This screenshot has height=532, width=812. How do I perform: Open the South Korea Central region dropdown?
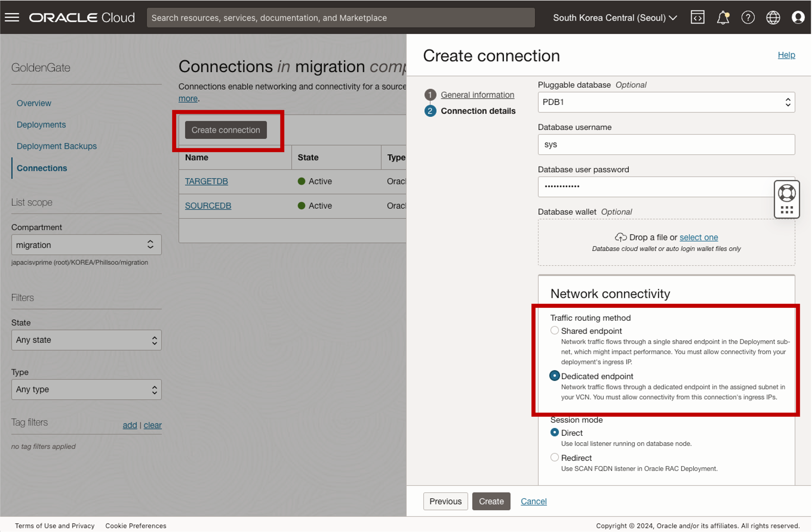(x=615, y=18)
